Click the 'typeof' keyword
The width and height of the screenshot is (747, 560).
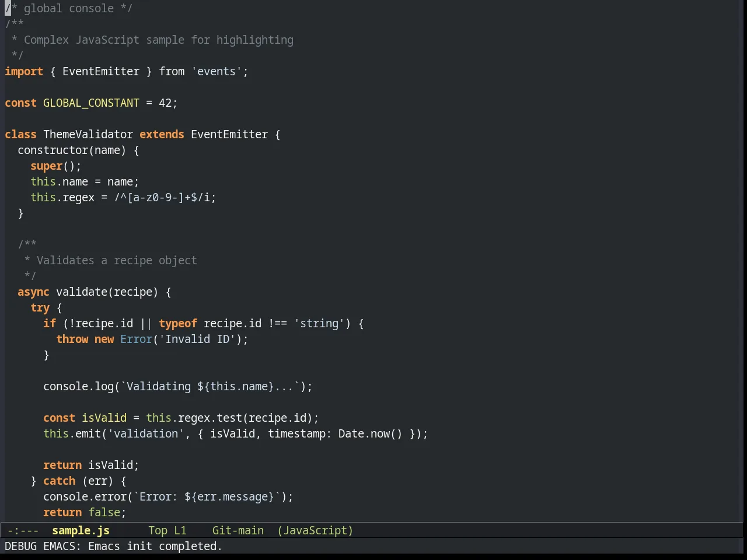pos(178,323)
